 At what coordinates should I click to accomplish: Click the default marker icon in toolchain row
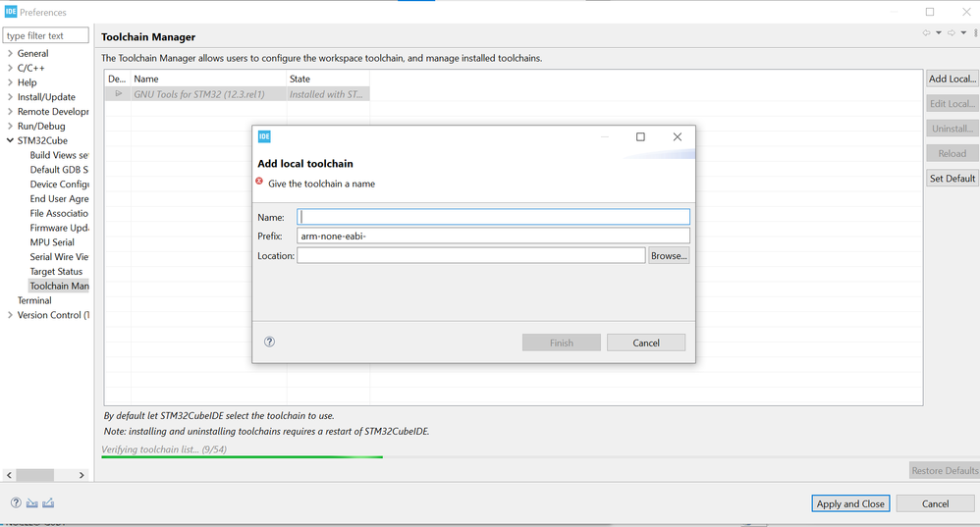click(x=118, y=93)
